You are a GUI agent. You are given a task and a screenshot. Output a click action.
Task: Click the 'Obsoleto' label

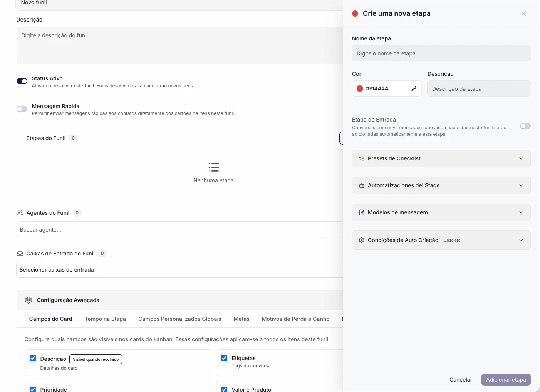[x=452, y=240]
